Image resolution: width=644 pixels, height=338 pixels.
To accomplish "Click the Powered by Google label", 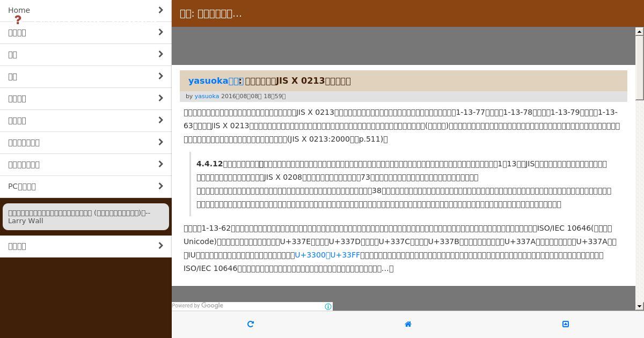I will click(x=197, y=306).
